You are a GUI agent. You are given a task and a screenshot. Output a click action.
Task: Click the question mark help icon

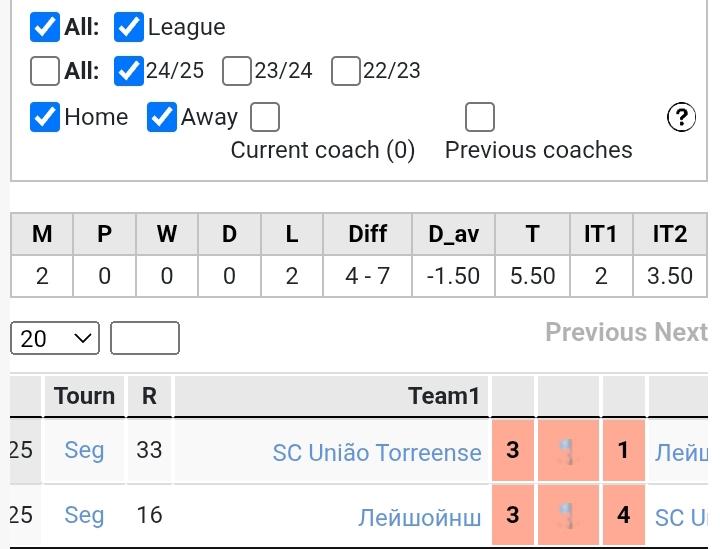[681, 117]
